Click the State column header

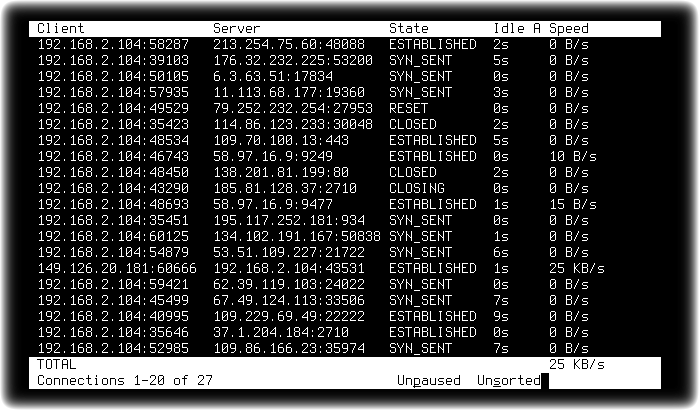click(408, 29)
